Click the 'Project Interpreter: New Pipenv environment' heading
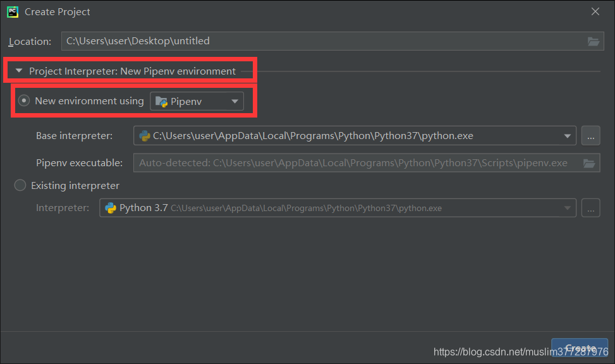Image resolution: width=615 pixels, height=364 pixels. (133, 71)
